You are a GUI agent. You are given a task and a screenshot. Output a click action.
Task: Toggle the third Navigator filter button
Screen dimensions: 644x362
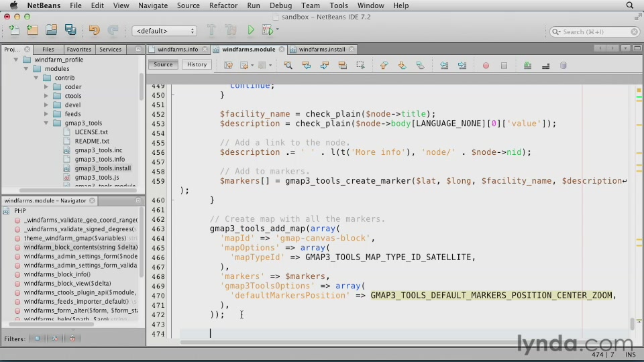(x=72, y=339)
